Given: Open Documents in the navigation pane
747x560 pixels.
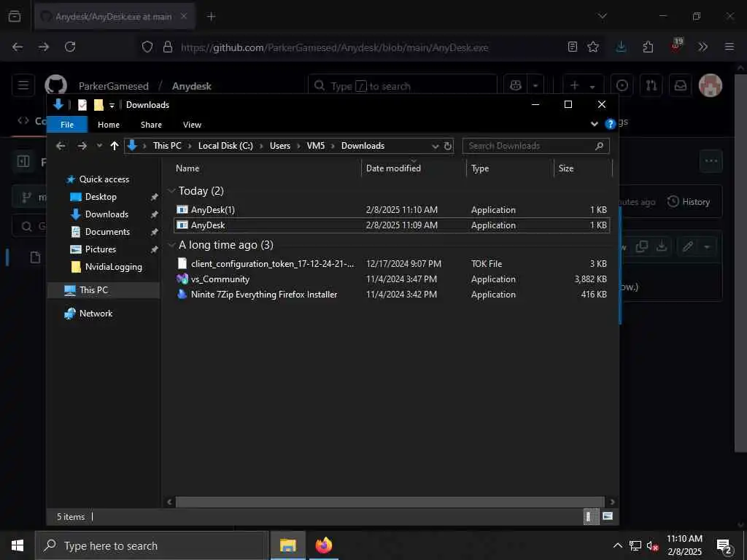Looking at the screenshot, I should pyautogui.click(x=107, y=232).
